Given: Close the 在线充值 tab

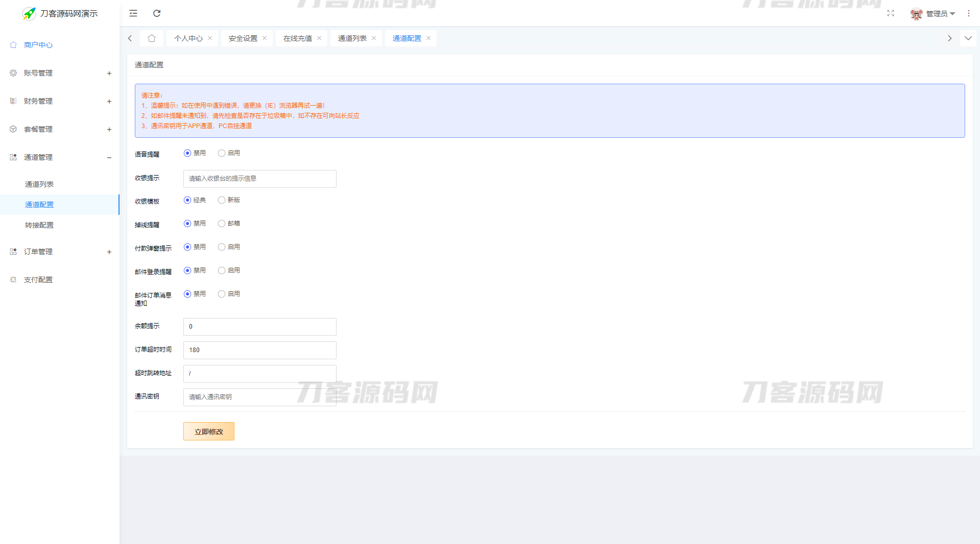Looking at the screenshot, I should [319, 38].
